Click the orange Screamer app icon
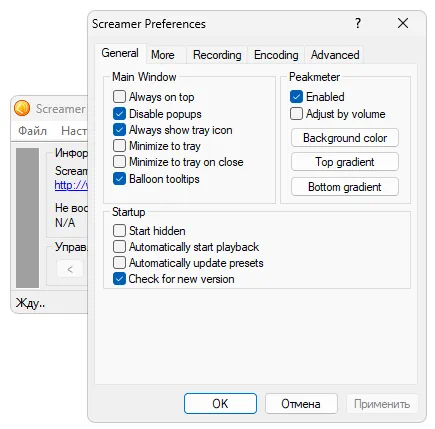This screenshot has height=429, width=435. 22,109
